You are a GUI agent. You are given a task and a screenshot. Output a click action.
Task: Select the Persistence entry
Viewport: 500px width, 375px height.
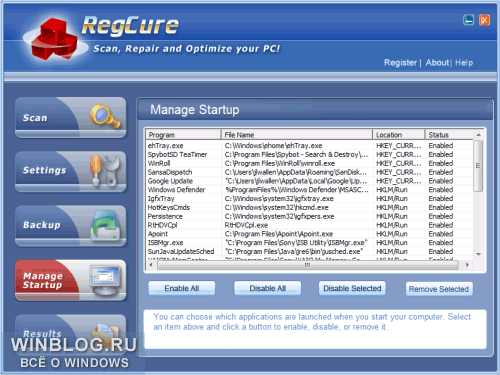310,216
